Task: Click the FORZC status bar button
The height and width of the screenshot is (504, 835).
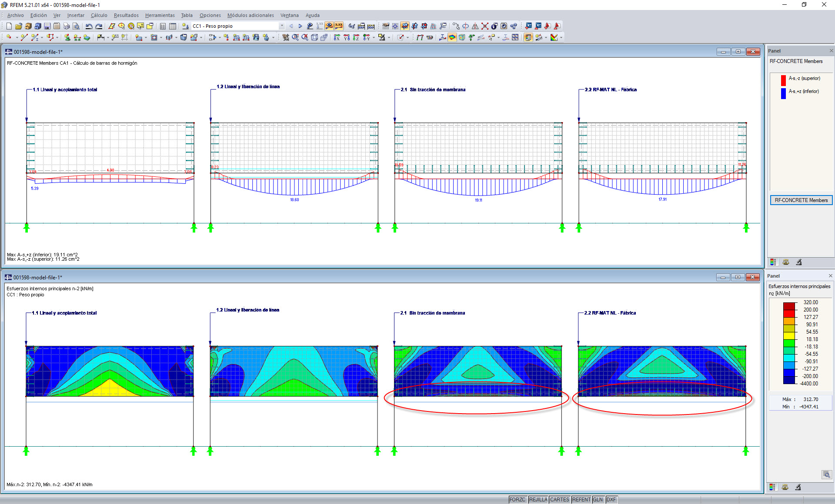Action: pos(518,500)
